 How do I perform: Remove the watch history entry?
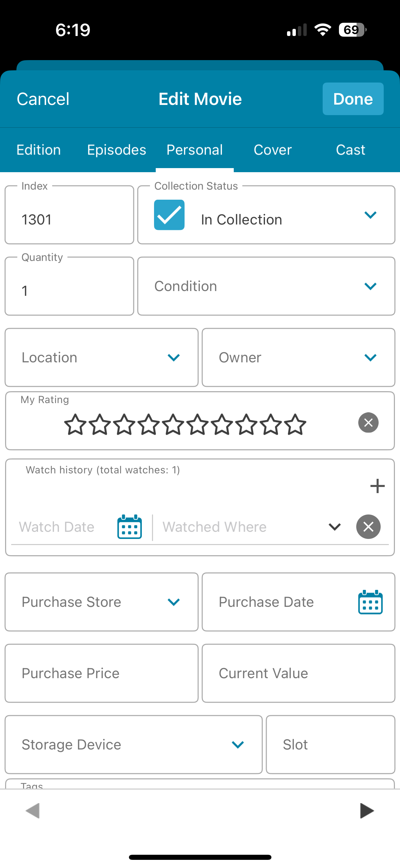point(368,527)
